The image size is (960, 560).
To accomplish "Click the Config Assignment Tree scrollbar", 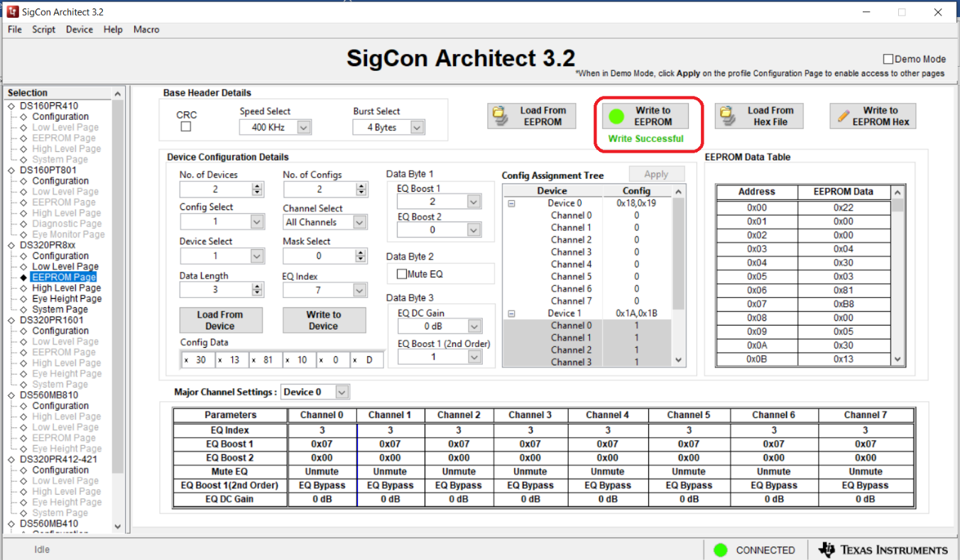I will point(679,276).
